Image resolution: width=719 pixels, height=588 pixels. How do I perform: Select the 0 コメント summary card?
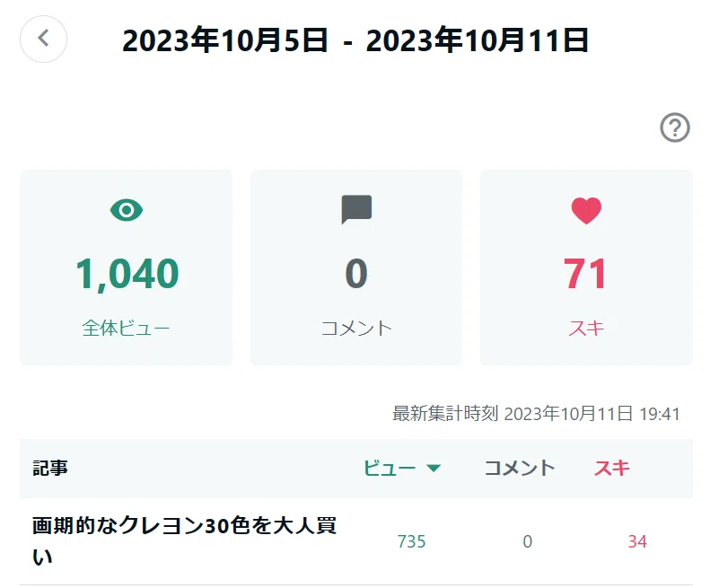click(x=356, y=268)
